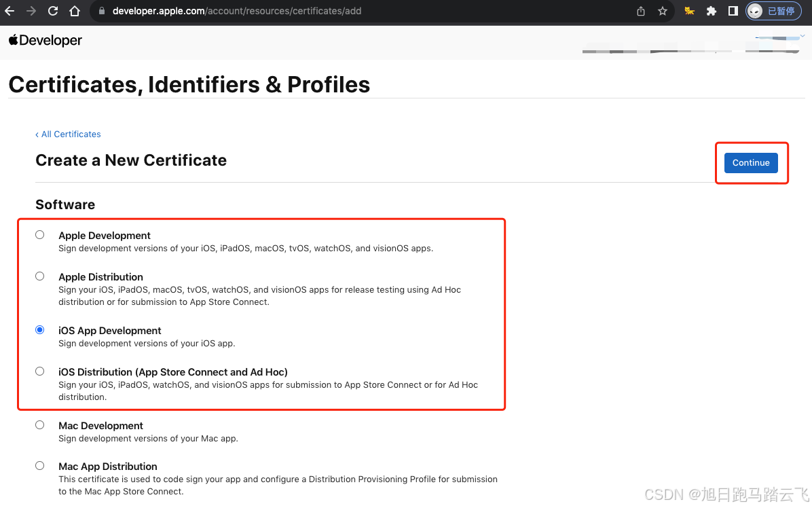
Task: Click the Apple Developer logo
Action: pos(45,40)
